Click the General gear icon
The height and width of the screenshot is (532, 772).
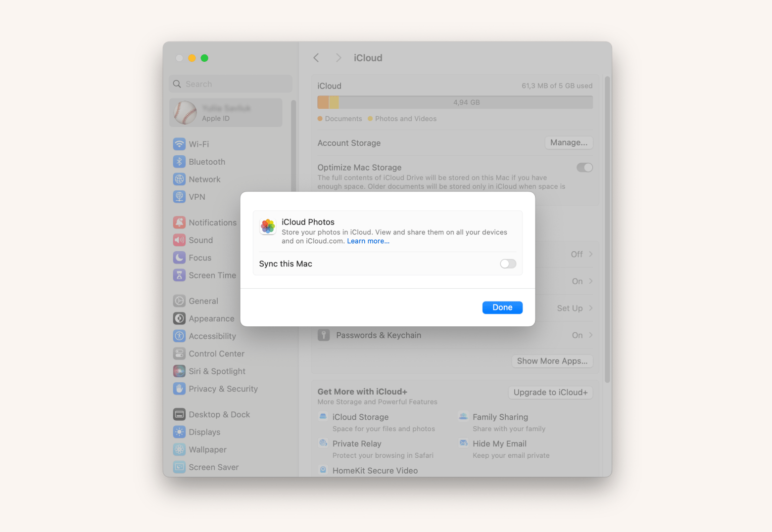179,301
